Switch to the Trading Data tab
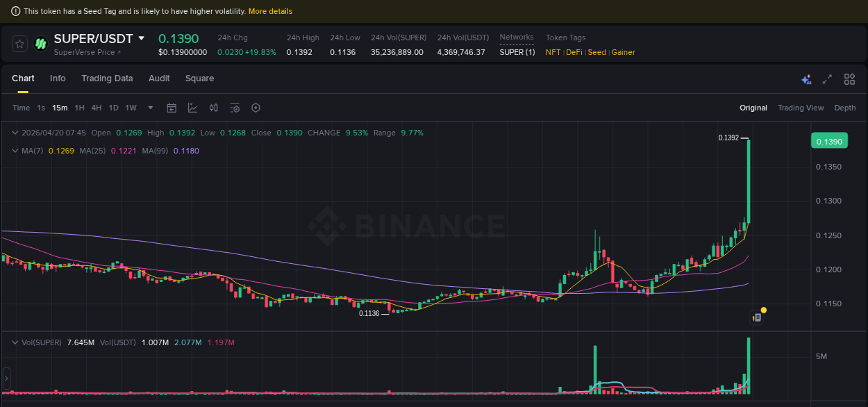The width and height of the screenshot is (868, 407). (107, 78)
